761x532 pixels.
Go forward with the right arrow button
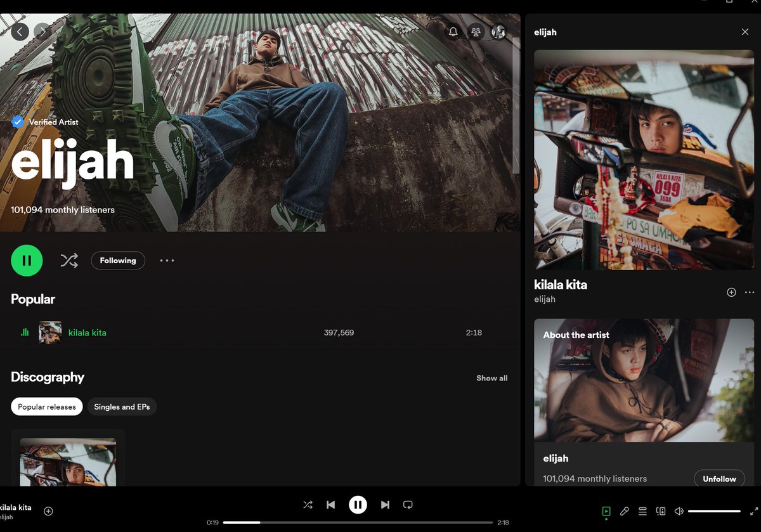[43, 31]
